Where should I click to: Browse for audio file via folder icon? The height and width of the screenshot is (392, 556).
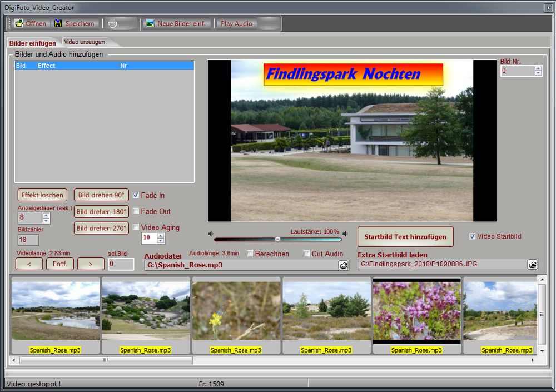click(x=343, y=265)
